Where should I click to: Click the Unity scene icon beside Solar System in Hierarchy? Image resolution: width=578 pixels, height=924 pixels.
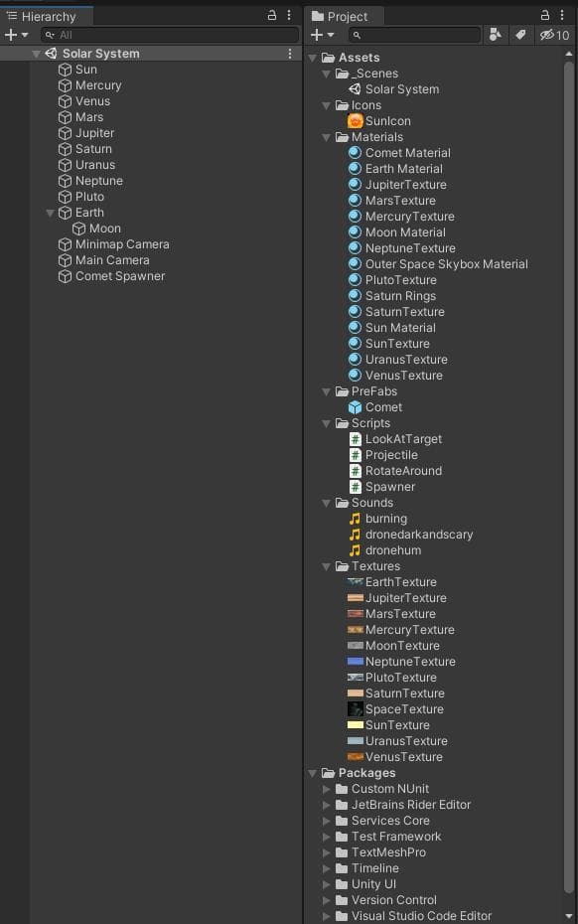[52, 54]
